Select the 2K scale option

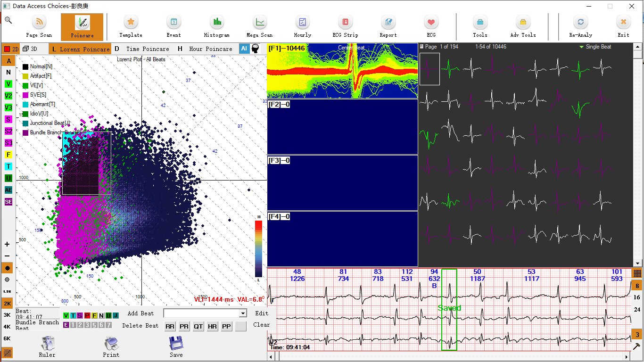(8, 303)
